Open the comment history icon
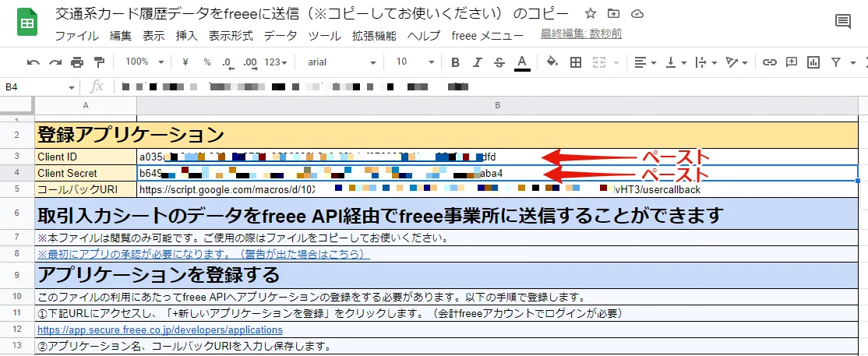This screenshot has width=868, height=356. click(x=842, y=22)
